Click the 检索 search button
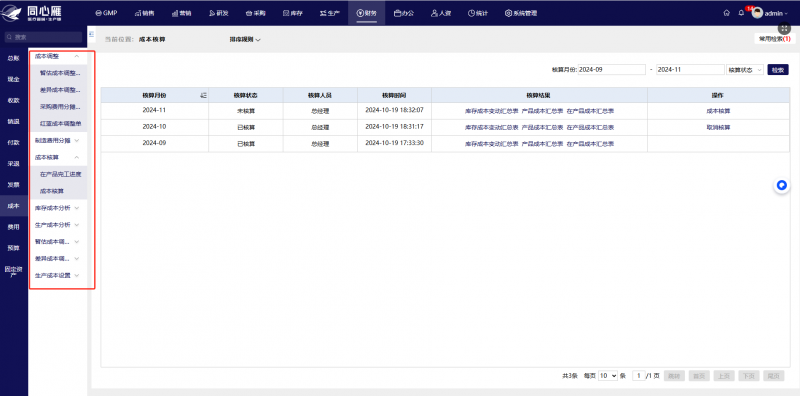Viewport: 800px width, 396px height. [778, 70]
